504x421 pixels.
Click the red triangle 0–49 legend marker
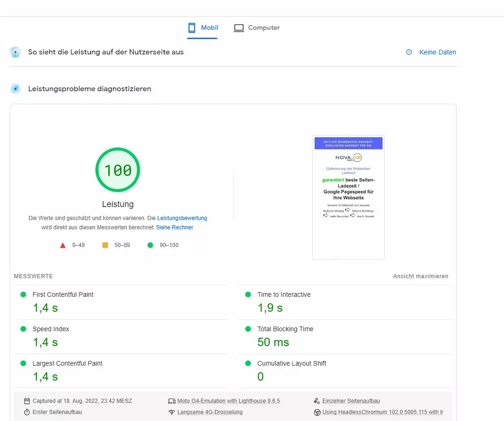[63, 245]
